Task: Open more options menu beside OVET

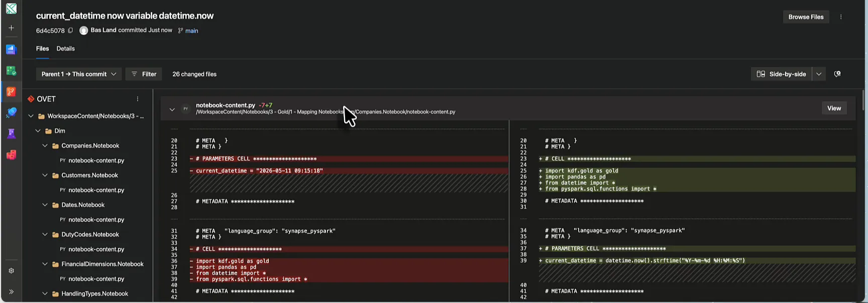Action: 138,99
